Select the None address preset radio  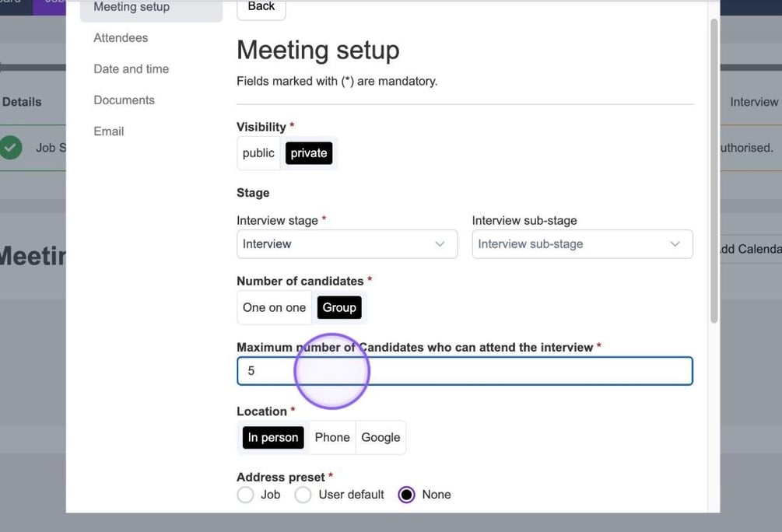(x=406, y=495)
